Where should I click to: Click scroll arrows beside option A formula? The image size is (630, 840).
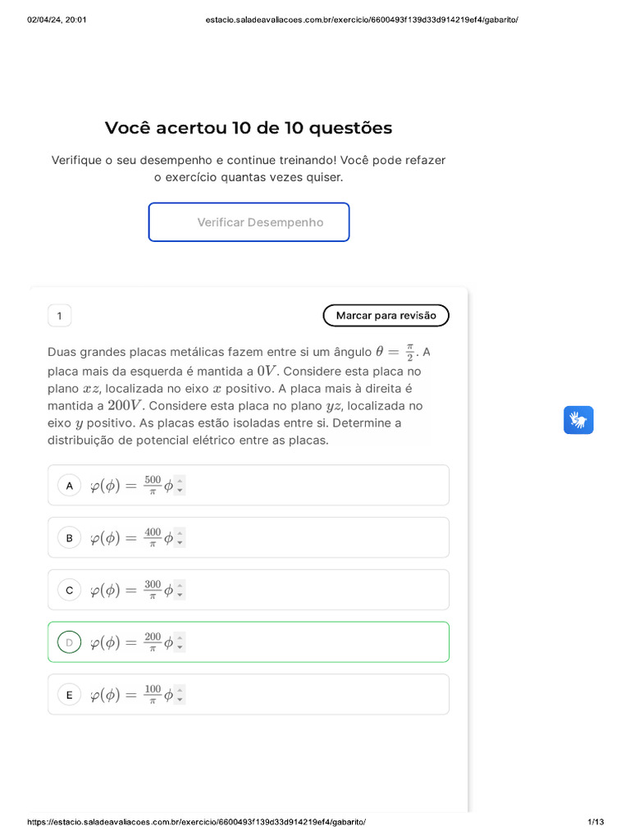click(x=180, y=486)
